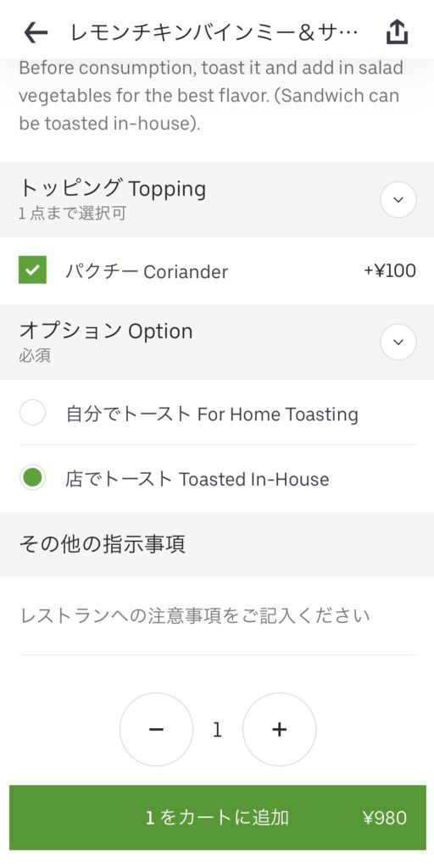434x868 pixels.
Task: Tap the パクチー Coriander label text
Action: (x=147, y=271)
